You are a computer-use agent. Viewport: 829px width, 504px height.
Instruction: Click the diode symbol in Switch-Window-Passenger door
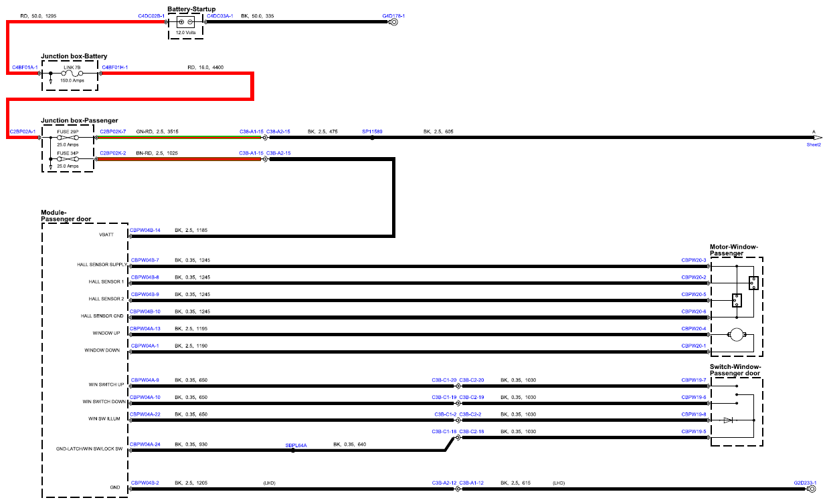pos(728,420)
